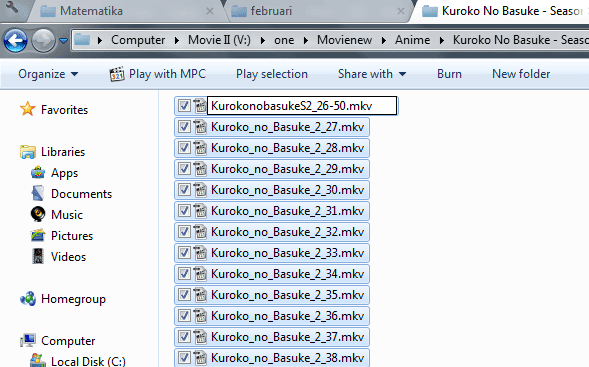Viewport: 589px width, 367px height.
Task: Open the recent locations dropdown arrow
Action: coord(63,40)
